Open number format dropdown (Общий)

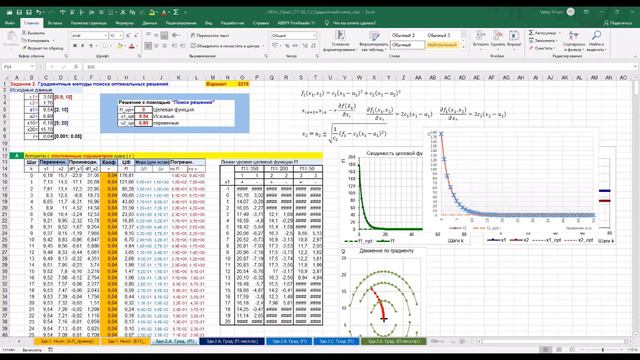point(314,36)
